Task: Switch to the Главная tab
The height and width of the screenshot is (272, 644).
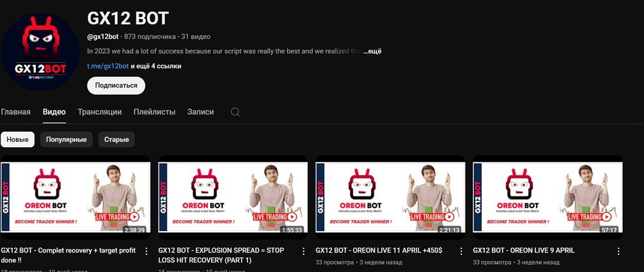Action: coord(16,112)
